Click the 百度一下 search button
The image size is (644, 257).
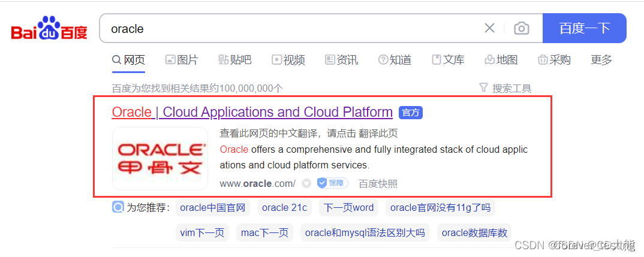pyautogui.click(x=585, y=28)
